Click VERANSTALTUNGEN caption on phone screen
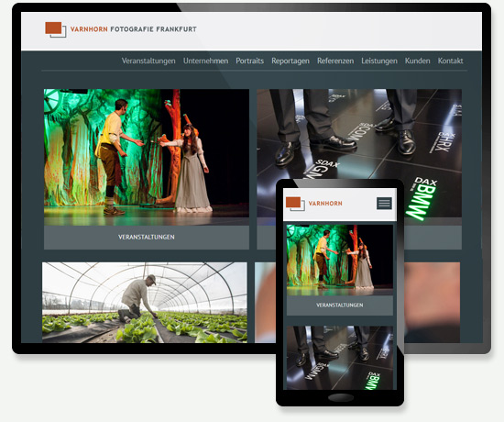 coord(340,305)
